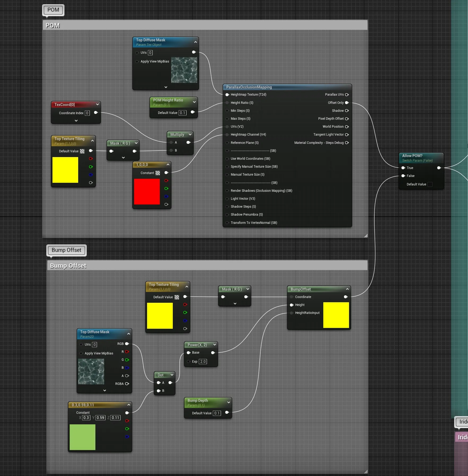Click the BumpOffset Height input pin
Screen dimensions: 468x476
[x=292, y=305]
